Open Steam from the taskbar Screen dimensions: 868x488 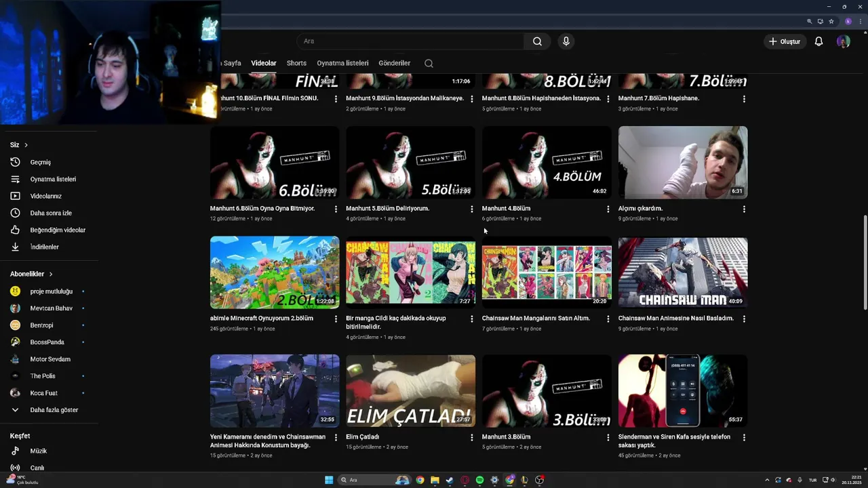point(449,480)
